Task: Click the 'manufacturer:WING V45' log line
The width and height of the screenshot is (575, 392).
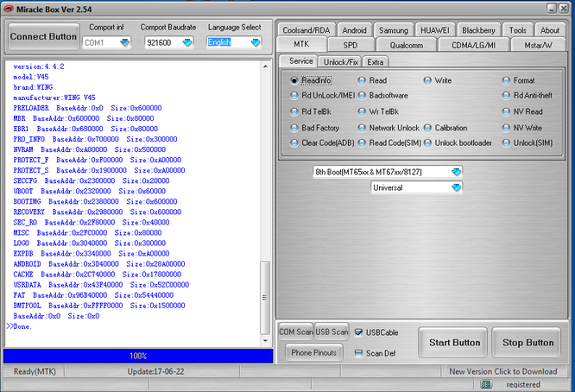Action: click(x=54, y=98)
